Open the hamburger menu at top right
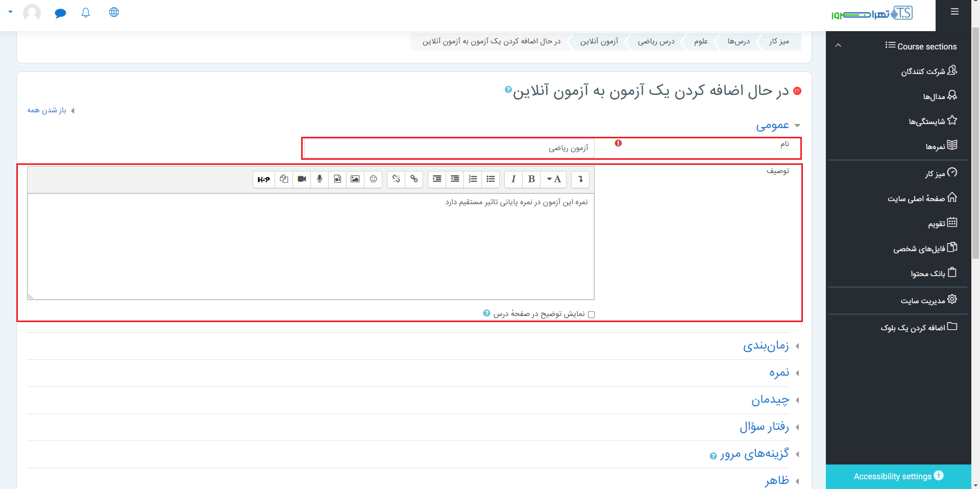The image size is (980, 489). coord(954,12)
